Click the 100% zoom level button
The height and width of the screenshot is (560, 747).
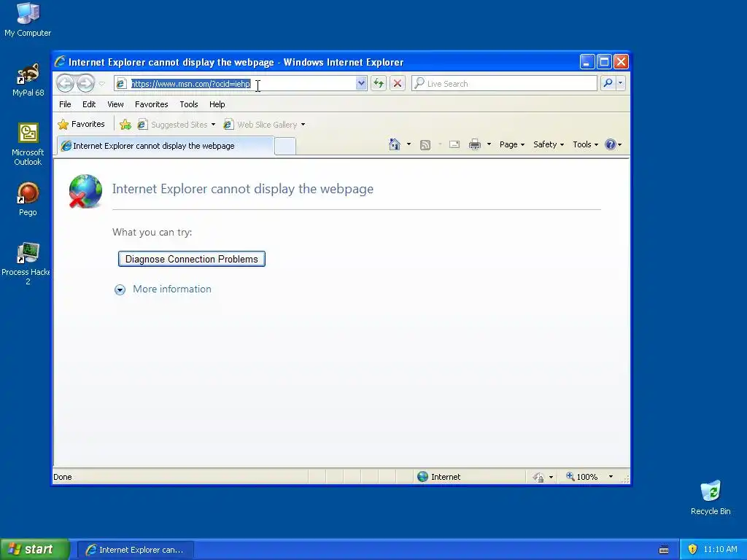pyautogui.click(x=581, y=477)
